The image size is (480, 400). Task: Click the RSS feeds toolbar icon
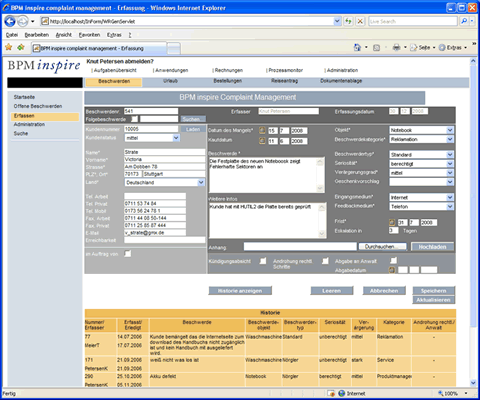point(376,48)
